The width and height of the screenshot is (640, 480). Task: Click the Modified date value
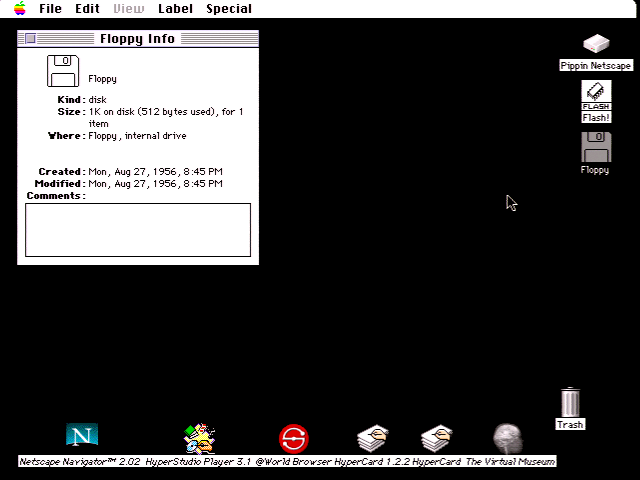[x=156, y=184]
